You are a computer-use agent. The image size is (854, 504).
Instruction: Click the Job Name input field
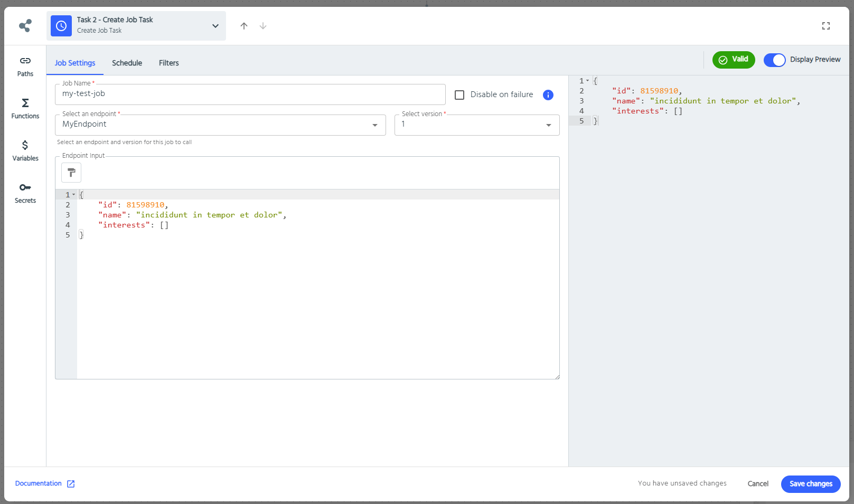click(x=250, y=94)
